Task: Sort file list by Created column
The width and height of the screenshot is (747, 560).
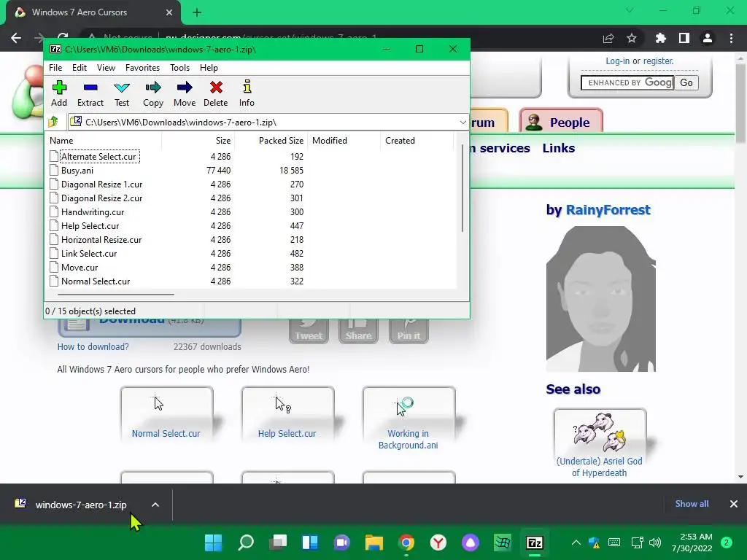Action: tap(417, 141)
